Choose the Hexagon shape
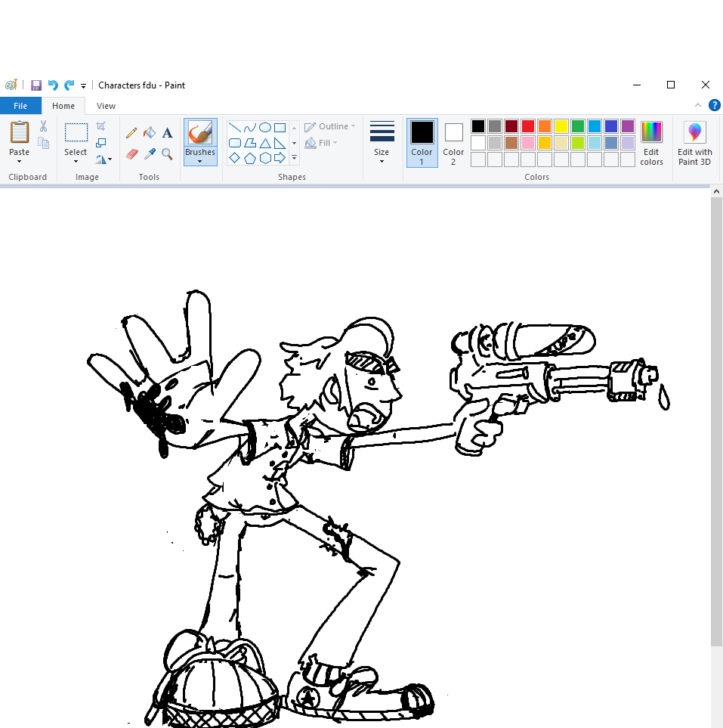The image size is (723, 728). click(265, 158)
